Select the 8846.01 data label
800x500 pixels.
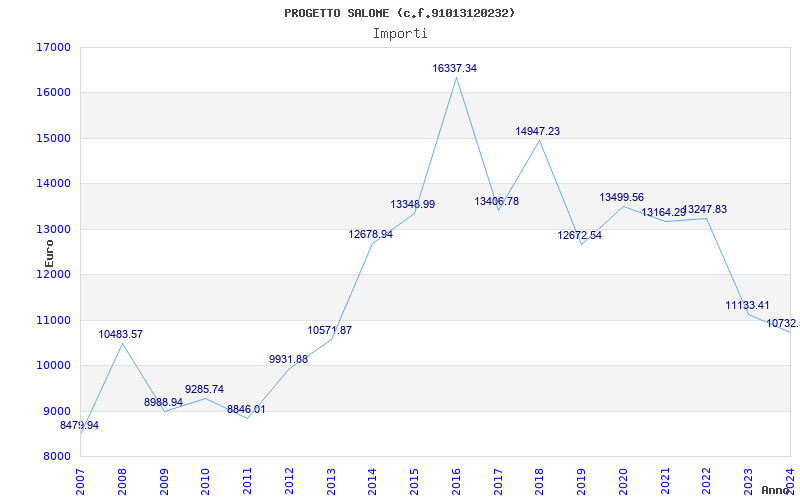pyautogui.click(x=246, y=410)
